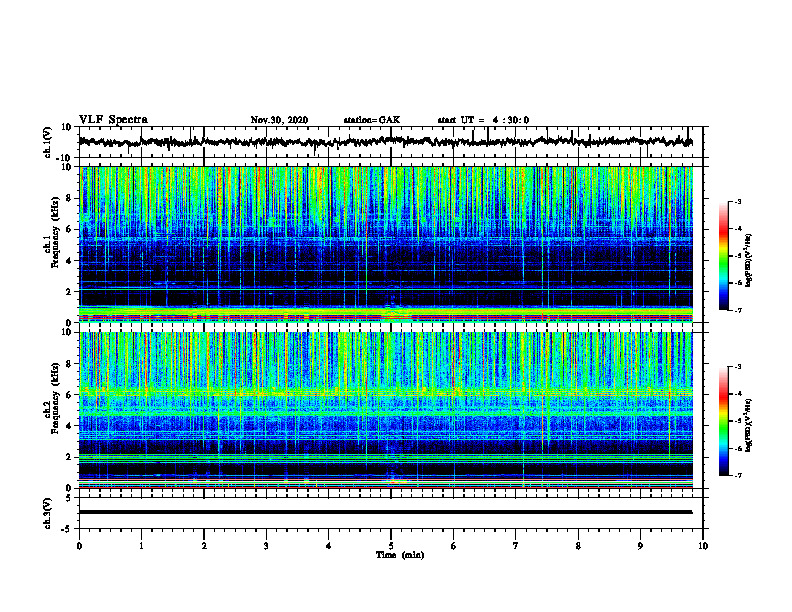Image resolution: width=792 pixels, height=612 pixels.
Task: Click the "-5" tick on ch.3(V) axis
Action: [x=68, y=529]
